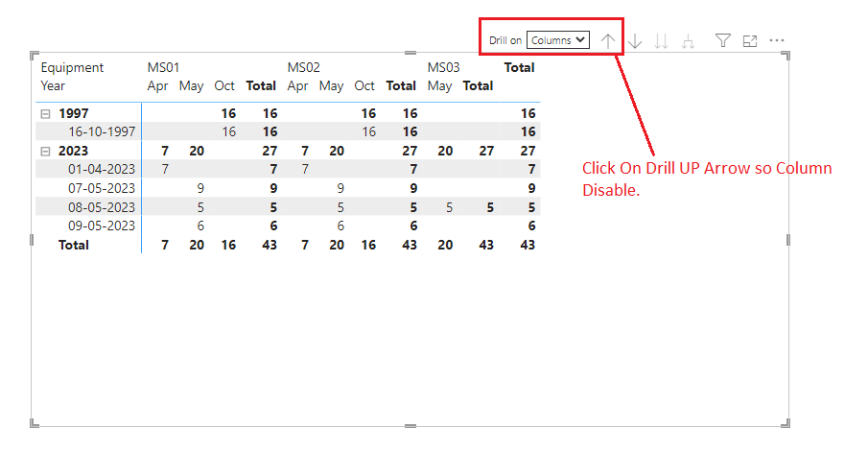Image resolution: width=868 pixels, height=475 pixels.
Task: Enter Focus mode icon
Action: click(x=750, y=41)
